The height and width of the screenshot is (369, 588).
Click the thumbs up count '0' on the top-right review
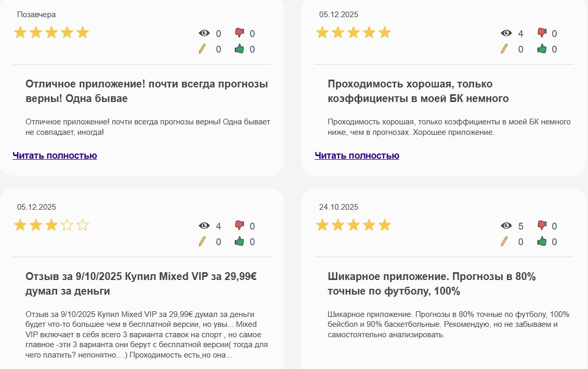pyautogui.click(x=554, y=49)
